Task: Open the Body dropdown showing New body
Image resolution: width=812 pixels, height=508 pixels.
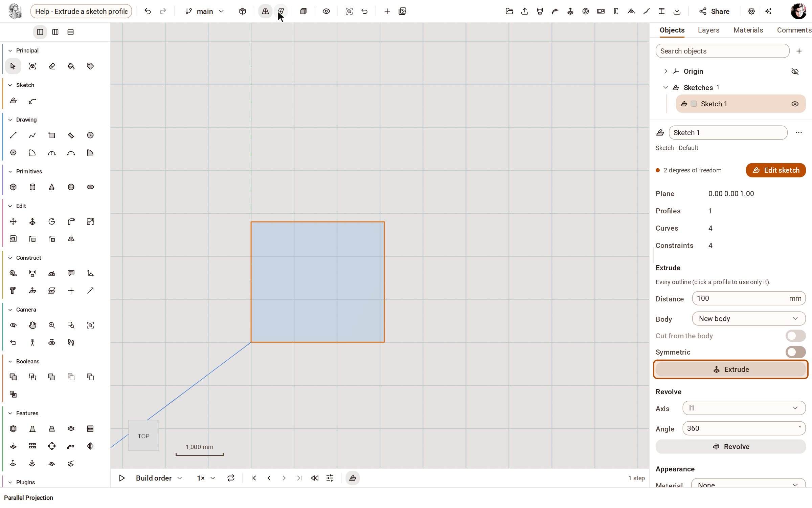Action: [x=749, y=319]
